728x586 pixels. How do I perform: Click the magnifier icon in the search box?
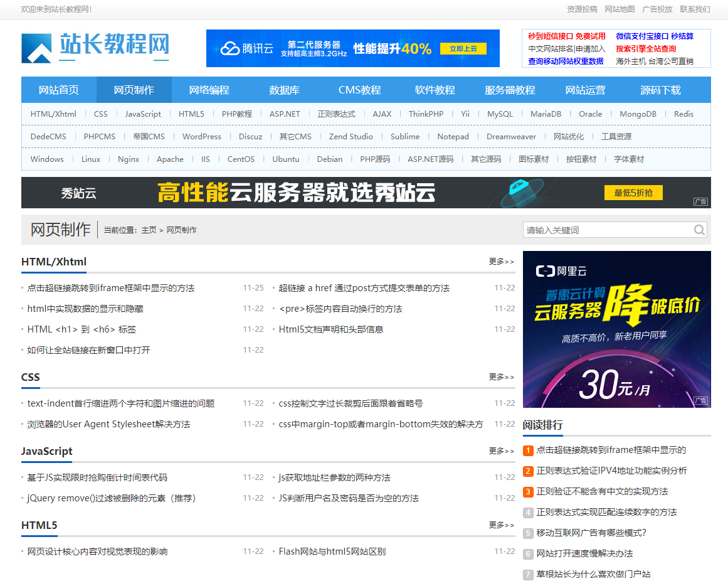pos(699,230)
